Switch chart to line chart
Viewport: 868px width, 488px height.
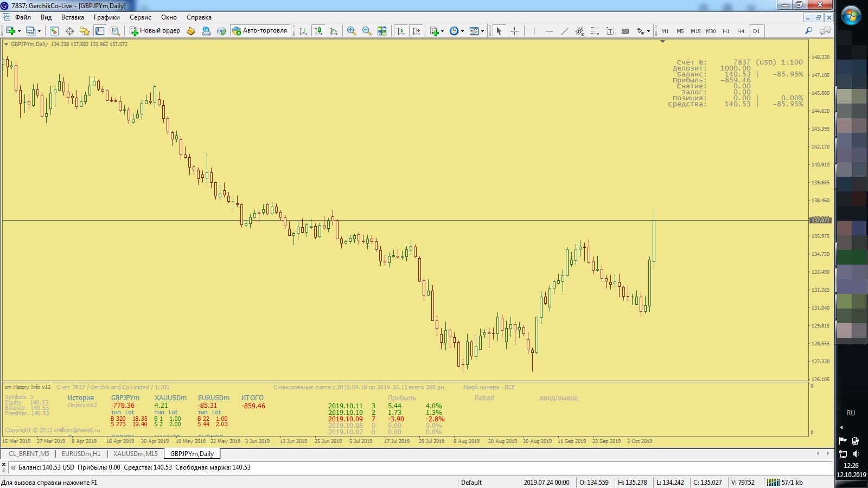click(x=334, y=31)
